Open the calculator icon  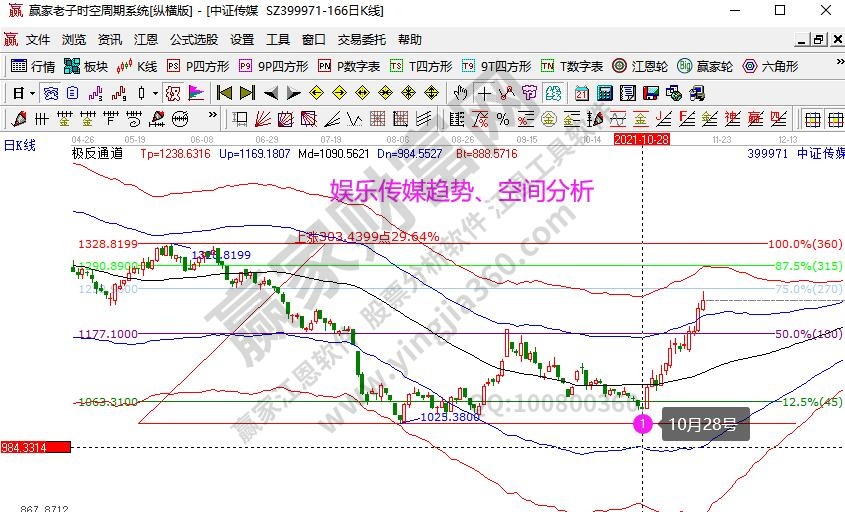pyautogui.click(x=605, y=94)
